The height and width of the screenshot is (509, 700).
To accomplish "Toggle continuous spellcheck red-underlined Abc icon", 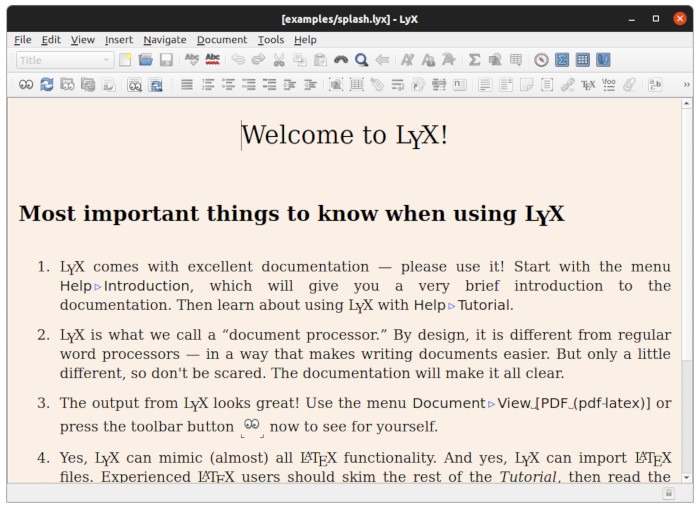I will (212, 60).
